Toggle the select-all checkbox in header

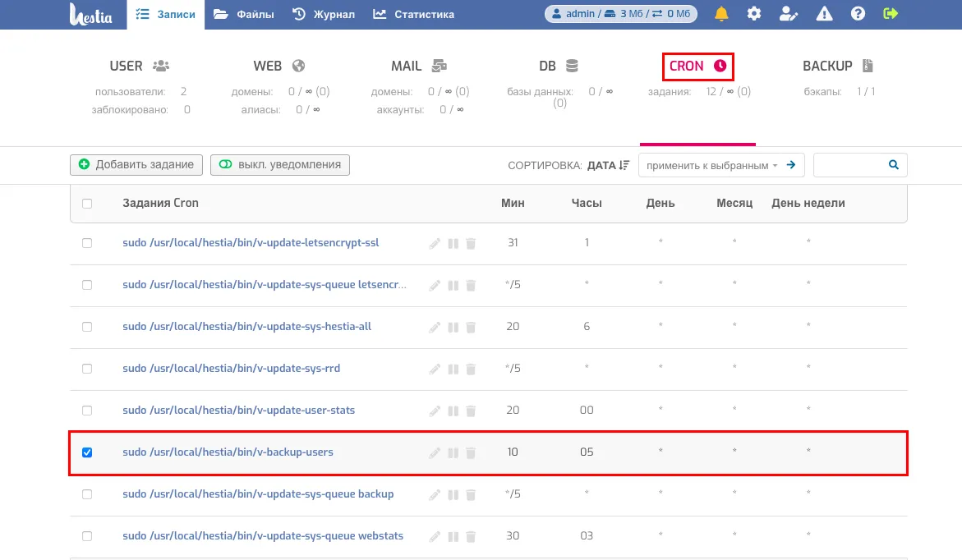[x=87, y=204]
